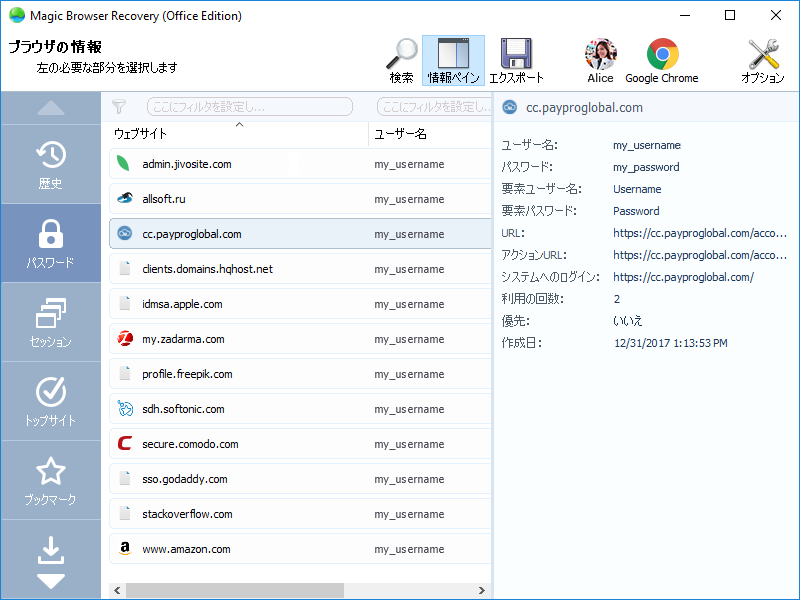
Task: Click the www.amazon.com logo icon
Action: [124, 548]
